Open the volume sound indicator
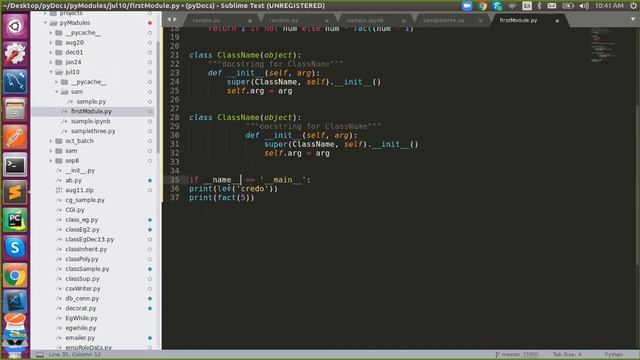Viewport: 640px width, 360px height. coord(584,6)
